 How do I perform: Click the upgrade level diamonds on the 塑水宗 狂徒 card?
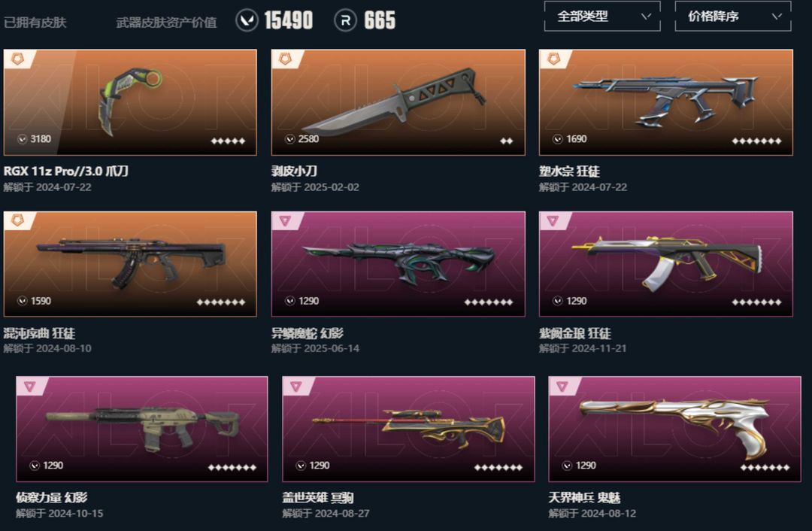click(x=756, y=141)
